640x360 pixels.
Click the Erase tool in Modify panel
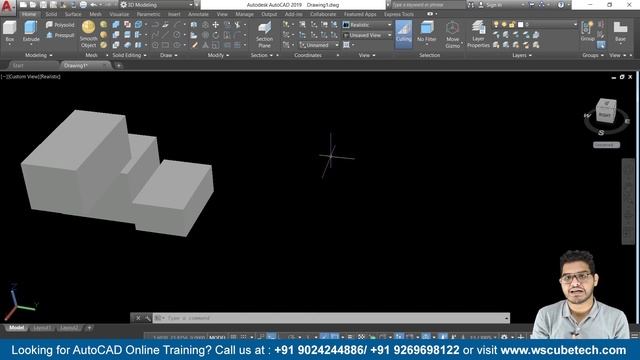195,45
